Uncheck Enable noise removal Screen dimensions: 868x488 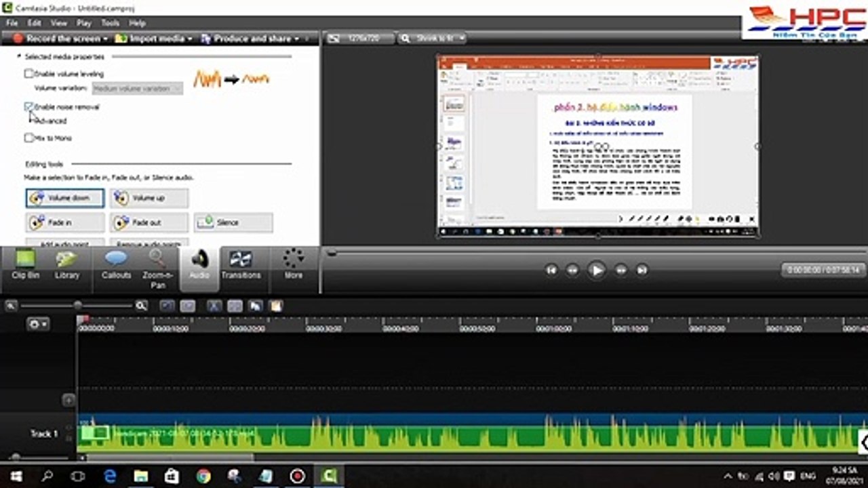[x=29, y=106]
